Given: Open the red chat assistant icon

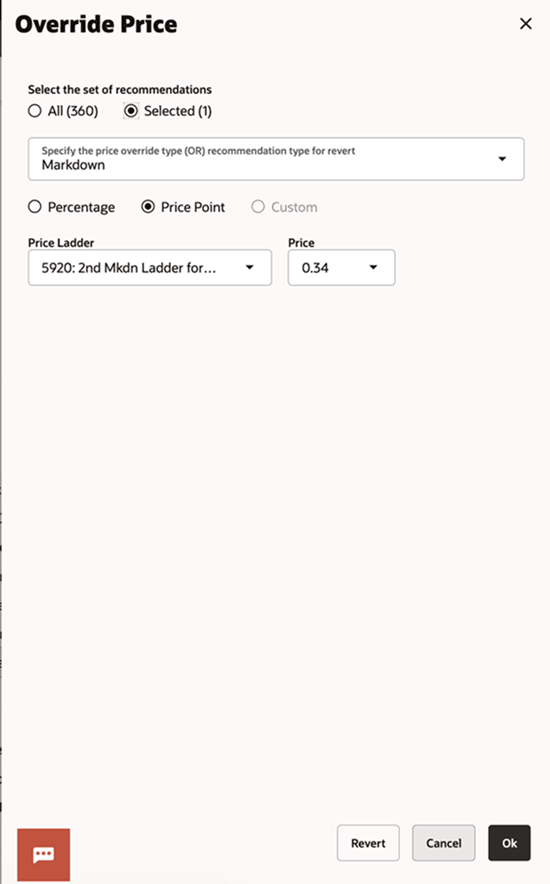Looking at the screenshot, I should tap(43, 855).
